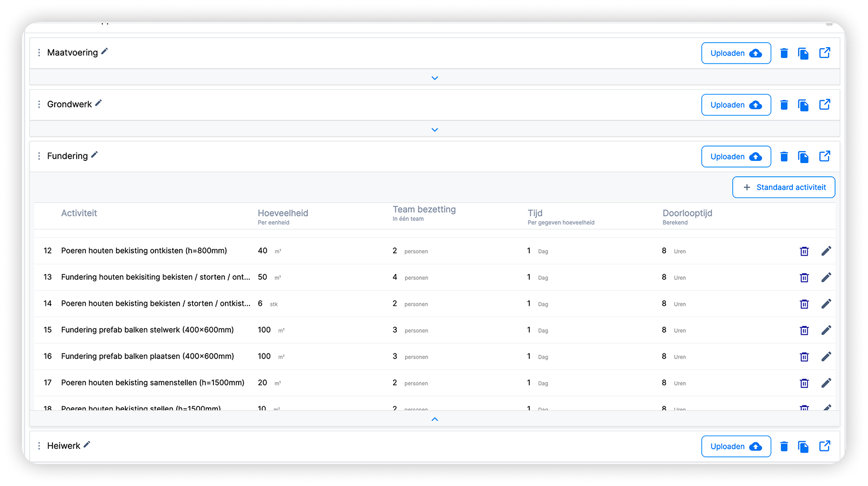Delete activity 13 Fundering houten bekisiting
Image resolution: width=868 pixels, height=486 pixels.
pyautogui.click(x=805, y=277)
